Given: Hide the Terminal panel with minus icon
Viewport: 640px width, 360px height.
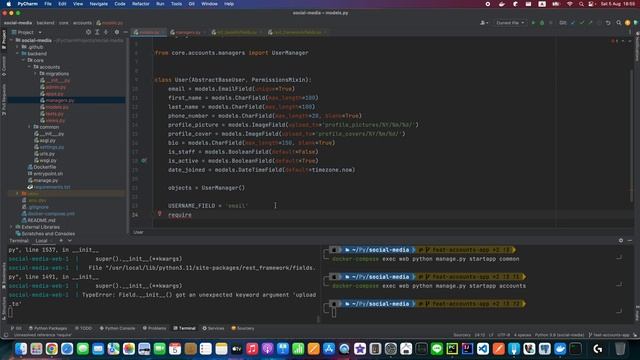Looking at the screenshot, I should pos(630,240).
